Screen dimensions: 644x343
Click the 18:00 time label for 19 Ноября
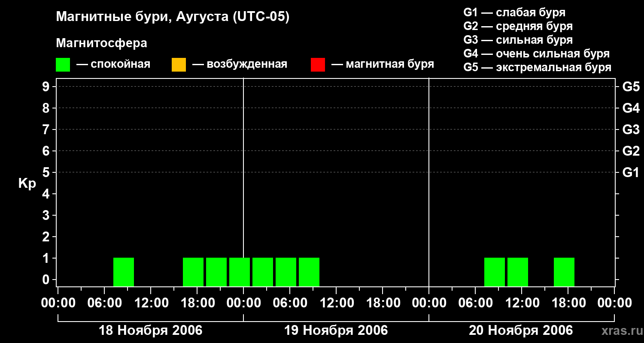coord(383,303)
